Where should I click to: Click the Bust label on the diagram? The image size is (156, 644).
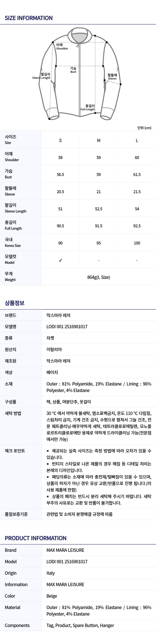[73, 70]
